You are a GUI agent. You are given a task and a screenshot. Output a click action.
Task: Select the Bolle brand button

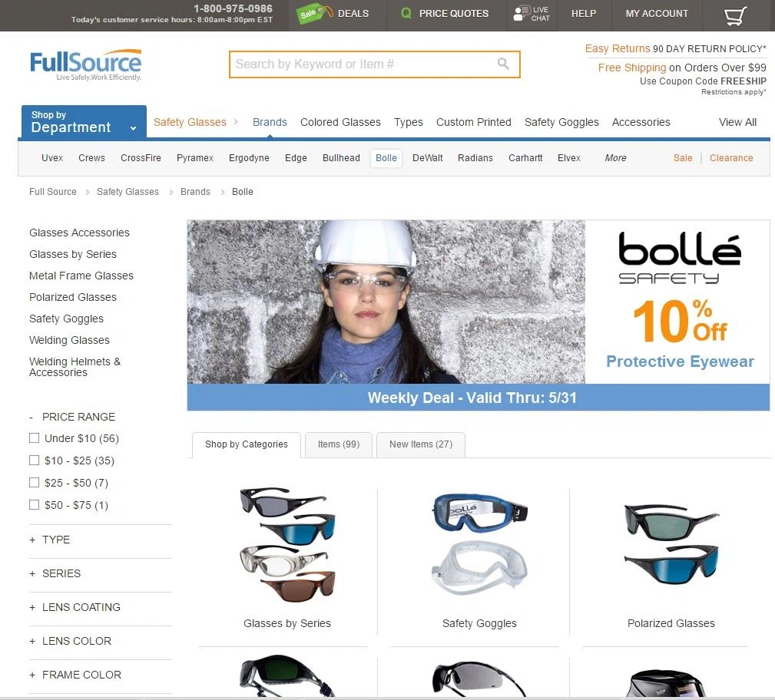pyautogui.click(x=386, y=158)
